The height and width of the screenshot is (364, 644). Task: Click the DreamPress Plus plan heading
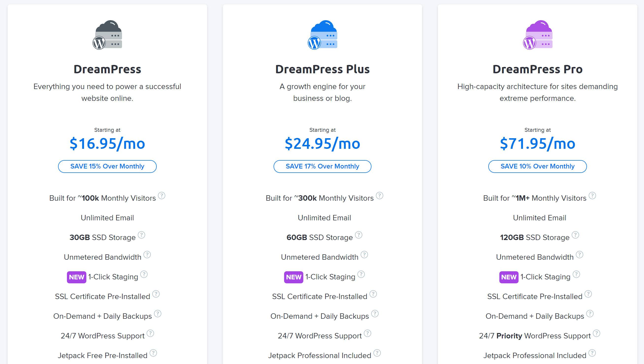tap(322, 70)
